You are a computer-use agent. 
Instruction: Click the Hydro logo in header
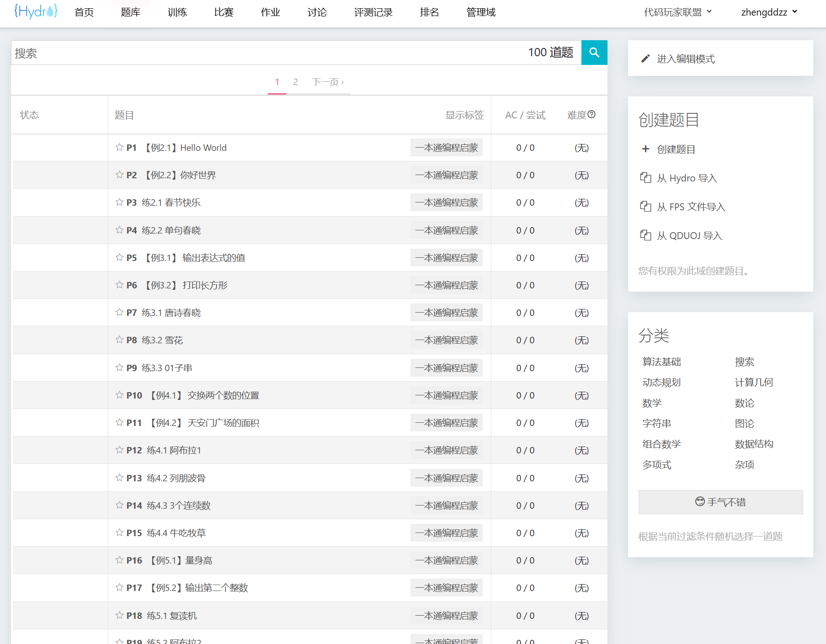pos(36,11)
